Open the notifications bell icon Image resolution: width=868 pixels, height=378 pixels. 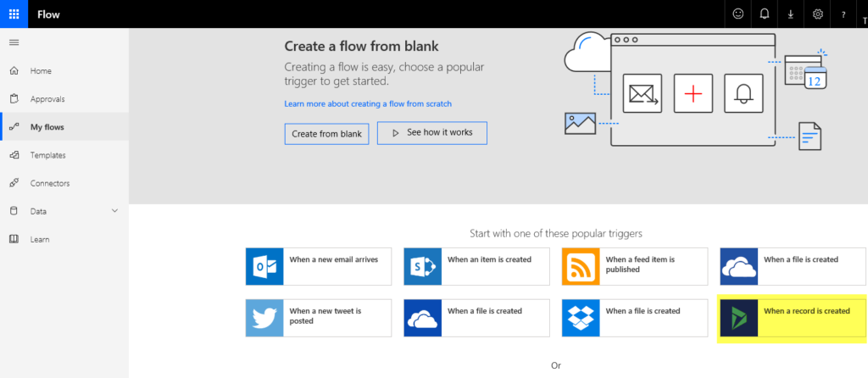765,14
